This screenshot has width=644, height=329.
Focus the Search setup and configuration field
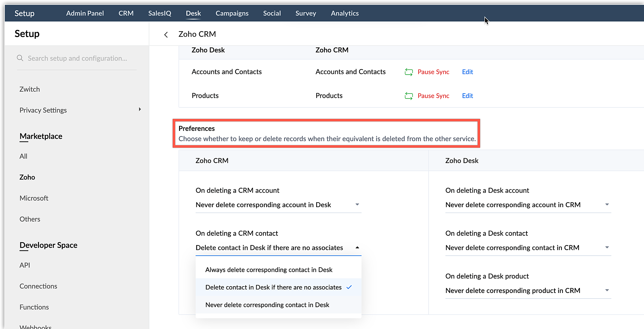[77, 59]
